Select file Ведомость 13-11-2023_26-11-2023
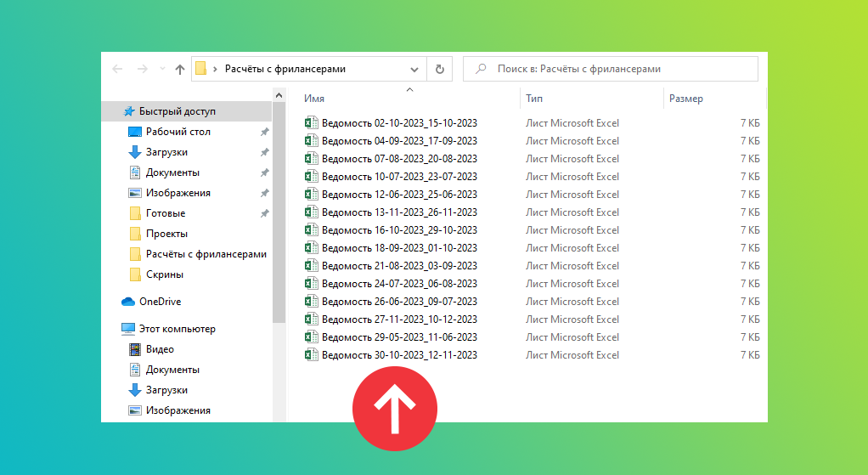Screen dimensions: 868x475 pos(399,212)
